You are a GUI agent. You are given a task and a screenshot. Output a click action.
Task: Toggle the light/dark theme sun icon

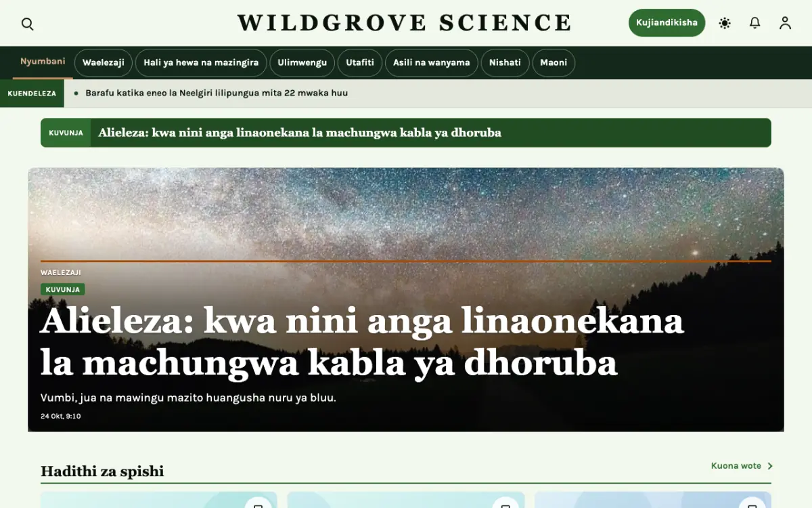pyautogui.click(x=725, y=23)
